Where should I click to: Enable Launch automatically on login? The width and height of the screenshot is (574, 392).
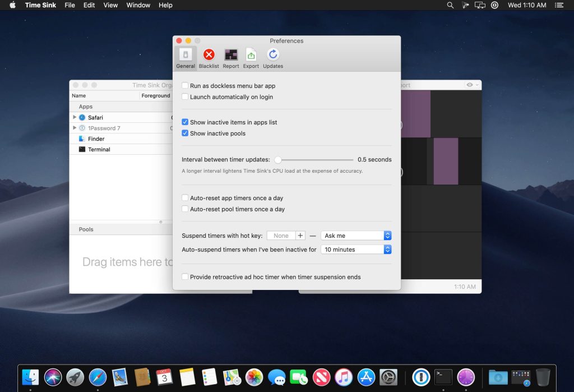[x=186, y=97]
